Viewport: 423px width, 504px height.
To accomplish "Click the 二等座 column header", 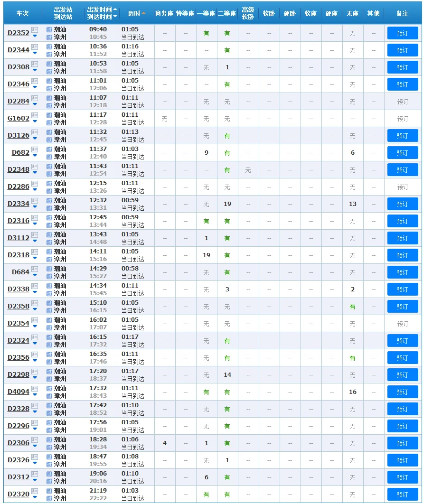I will point(227,13).
